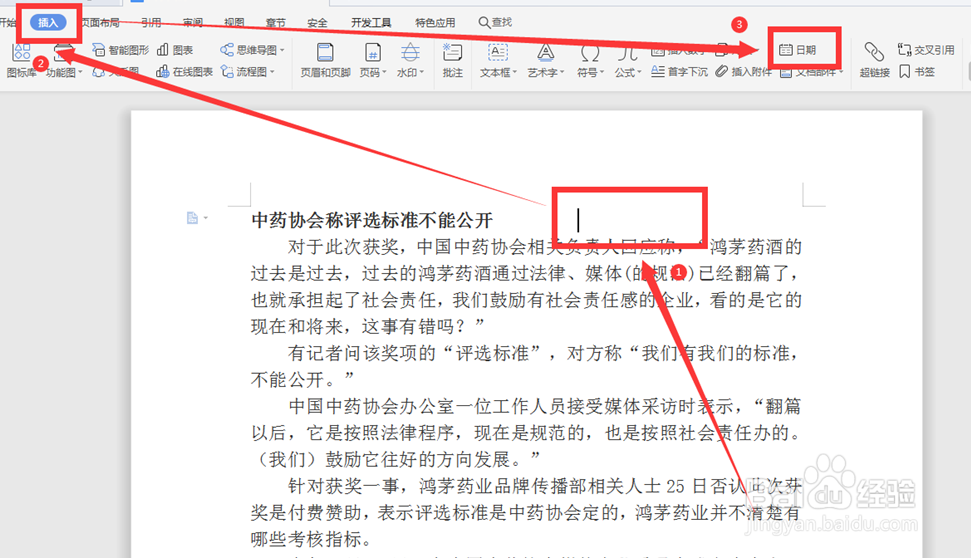
Task: Click the line starting 现在和将来
Action: pos(368,326)
